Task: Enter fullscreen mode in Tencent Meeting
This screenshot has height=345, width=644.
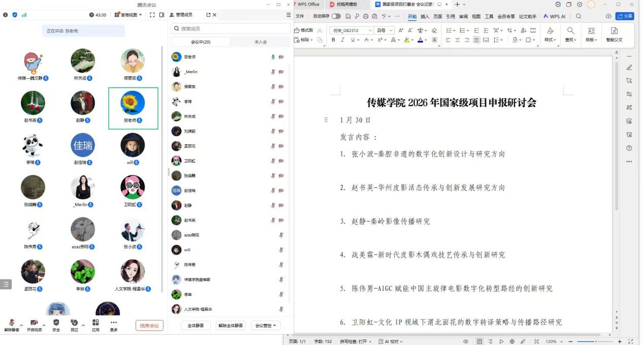Action: click(x=152, y=15)
